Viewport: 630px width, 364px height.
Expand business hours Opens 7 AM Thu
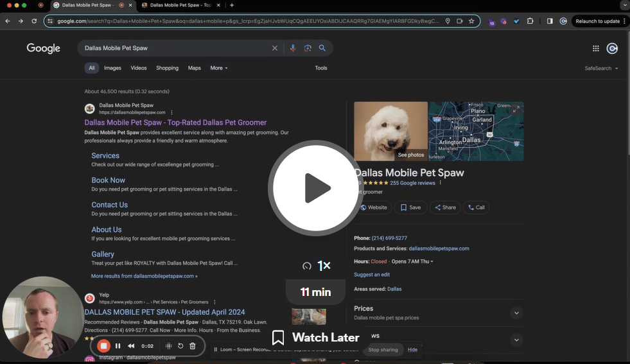coord(412,261)
